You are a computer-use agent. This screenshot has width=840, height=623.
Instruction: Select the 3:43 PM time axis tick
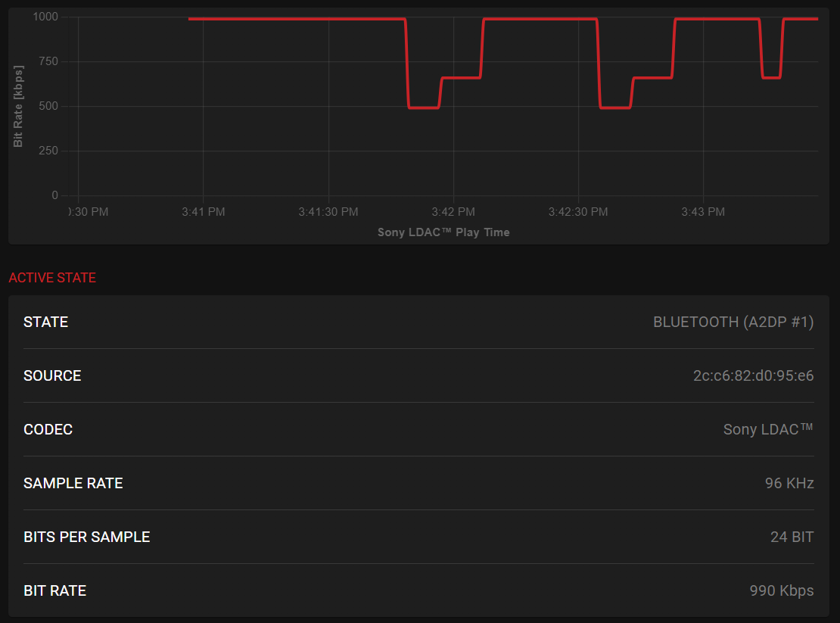(x=703, y=212)
